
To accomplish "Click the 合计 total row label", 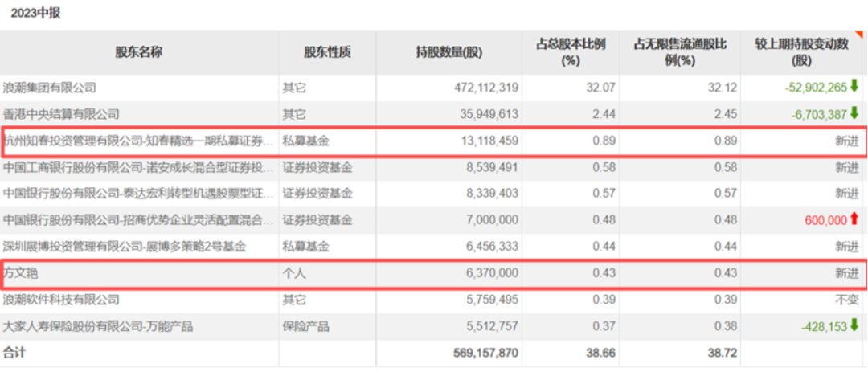I will click(14, 352).
